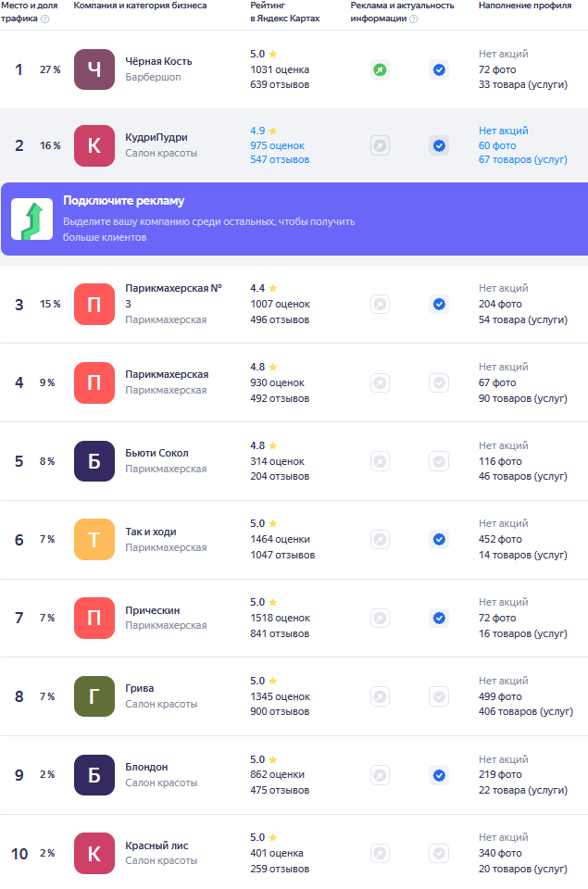Click the help icon beside Место и доля трафика
Screen dimensions: 588x889
click(x=45, y=19)
